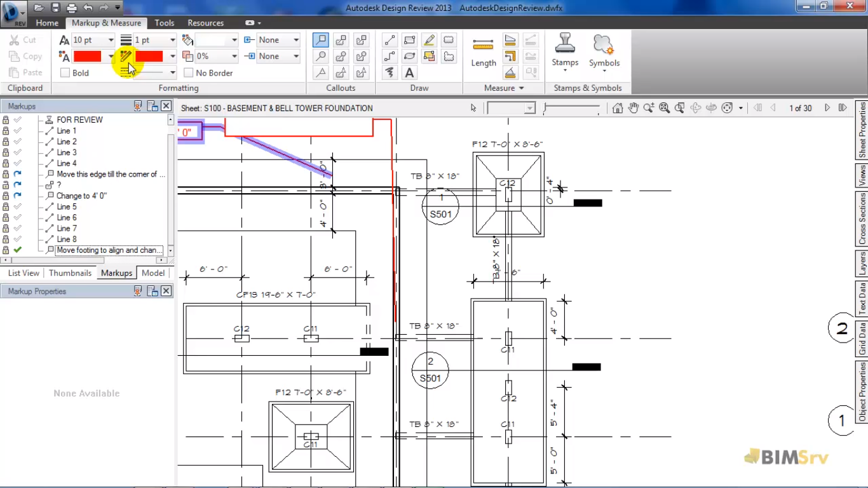Open the line pattern dropdown

(172, 73)
